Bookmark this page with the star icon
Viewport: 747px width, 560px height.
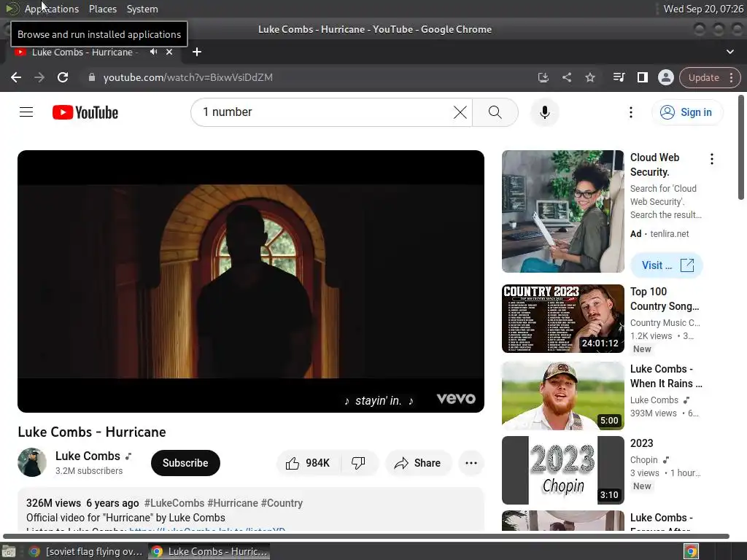click(x=590, y=77)
